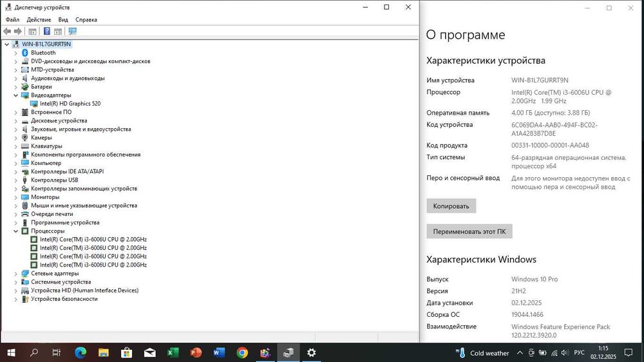The image size is (644, 362).
Task: Collapse the Процессоры category
Action: pos(15,231)
